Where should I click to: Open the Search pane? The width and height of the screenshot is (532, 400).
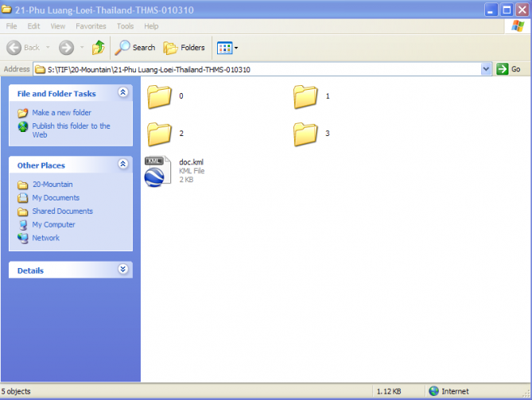coord(135,48)
